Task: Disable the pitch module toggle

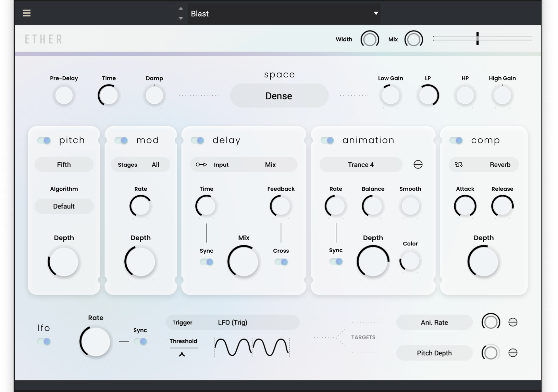Action: click(44, 140)
